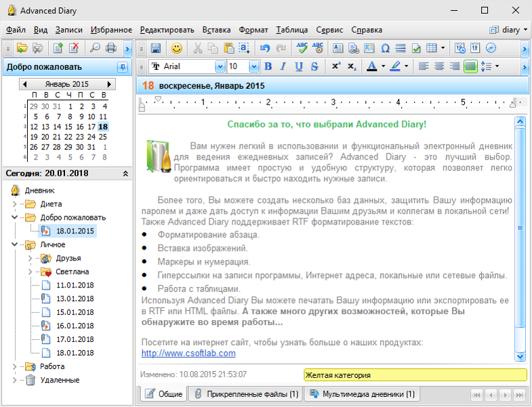The height and width of the screenshot is (407, 532).
Task: Open the font size dropdown
Action: (x=253, y=66)
